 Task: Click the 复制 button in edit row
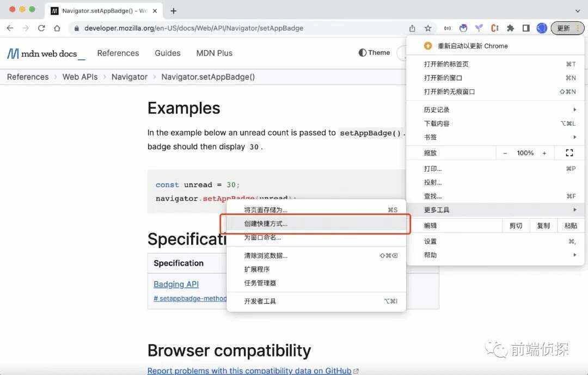coord(543,225)
